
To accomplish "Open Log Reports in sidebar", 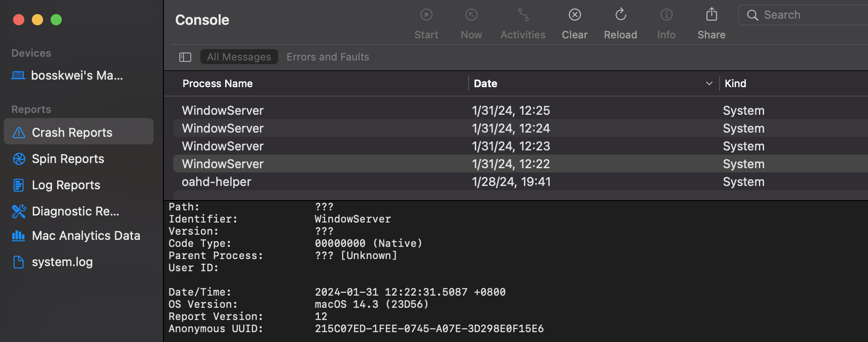I will click(66, 185).
